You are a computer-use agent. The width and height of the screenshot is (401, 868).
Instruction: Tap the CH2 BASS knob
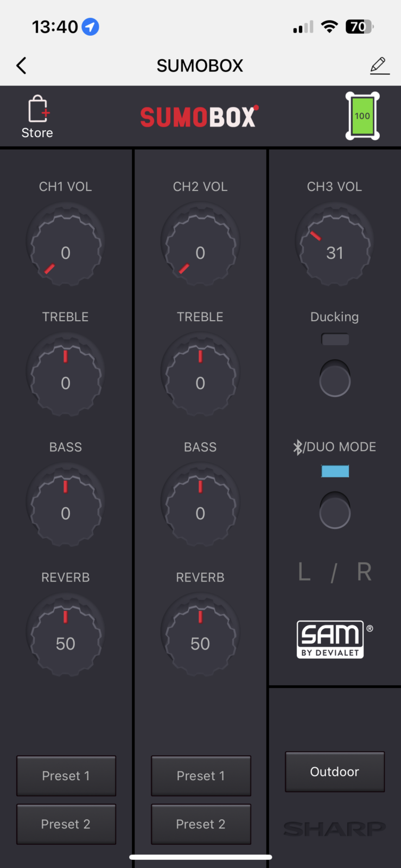(200, 505)
